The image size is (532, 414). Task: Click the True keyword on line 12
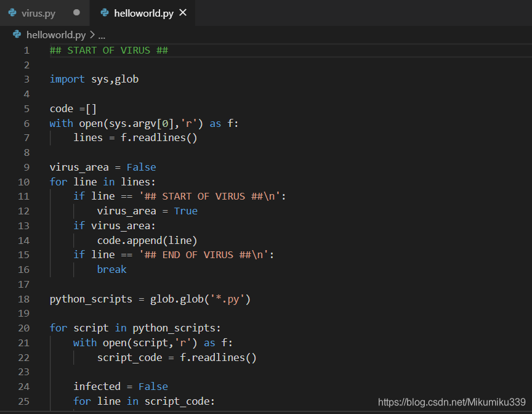coord(185,211)
